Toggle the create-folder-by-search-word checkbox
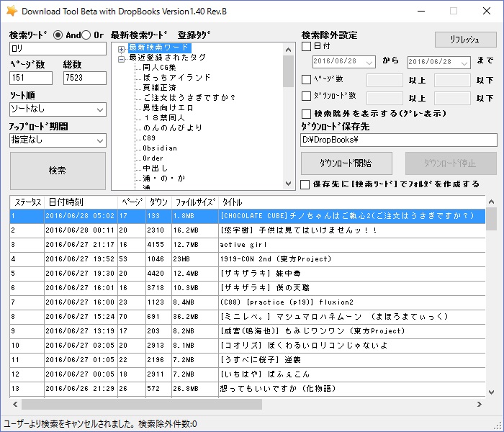 click(306, 184)
